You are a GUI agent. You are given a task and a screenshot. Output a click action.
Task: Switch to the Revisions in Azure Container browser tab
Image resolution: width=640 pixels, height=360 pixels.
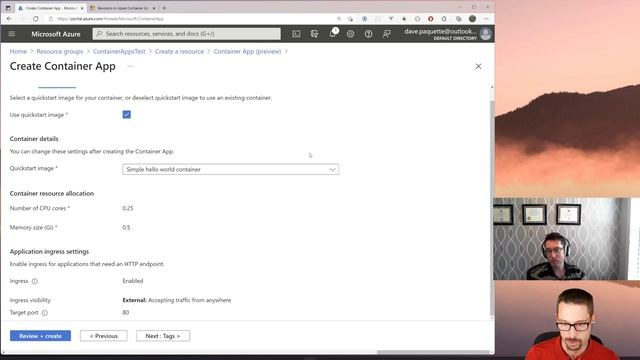coord(123,8)
